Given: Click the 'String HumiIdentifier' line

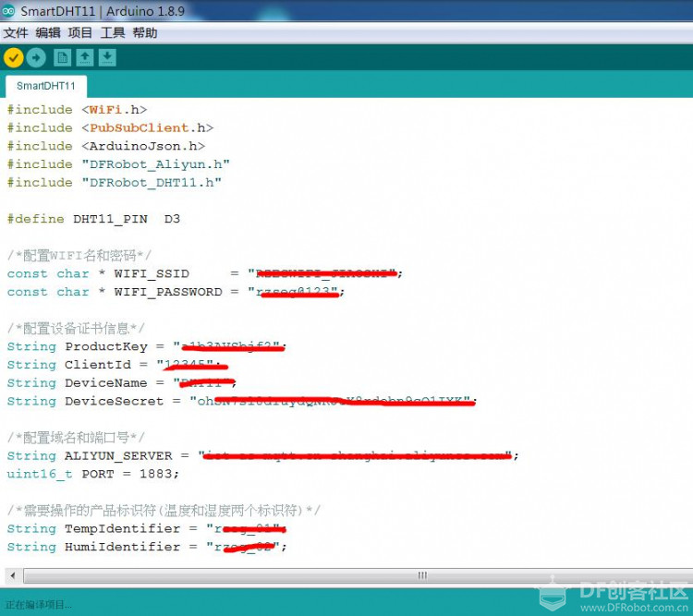Looking at the screenshot, I should [x=147, y=547].
